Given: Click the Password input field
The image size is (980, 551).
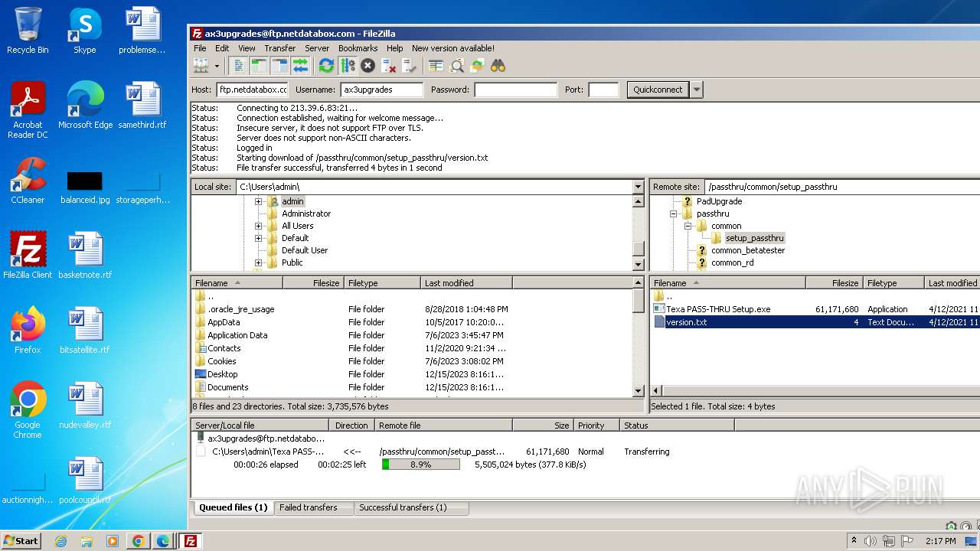Looking at the screenshot, I should click(x=516, y=90).
